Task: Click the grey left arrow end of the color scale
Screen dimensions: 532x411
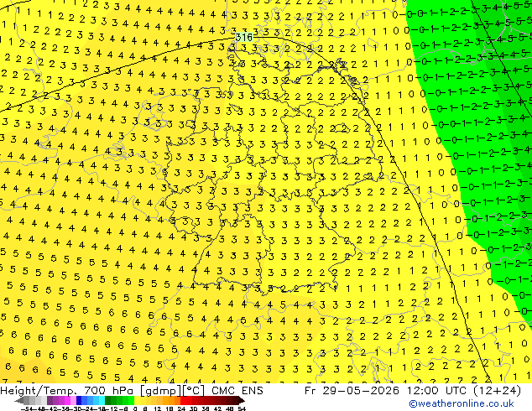Action: point(19,400)
